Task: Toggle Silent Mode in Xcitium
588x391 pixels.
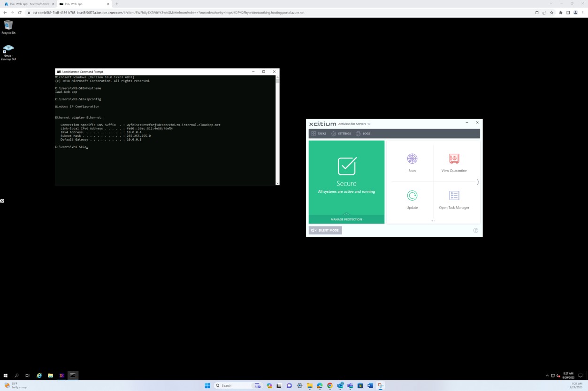Action: (x=325, y=230)
